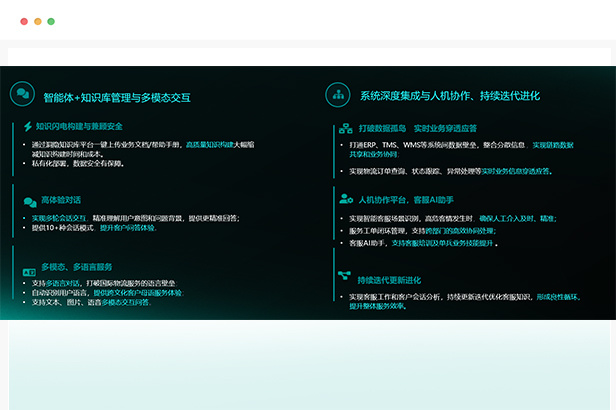Select the lightning bolt icon next to 知识闪电构建与兼顾安全

[x=28, y=127]
